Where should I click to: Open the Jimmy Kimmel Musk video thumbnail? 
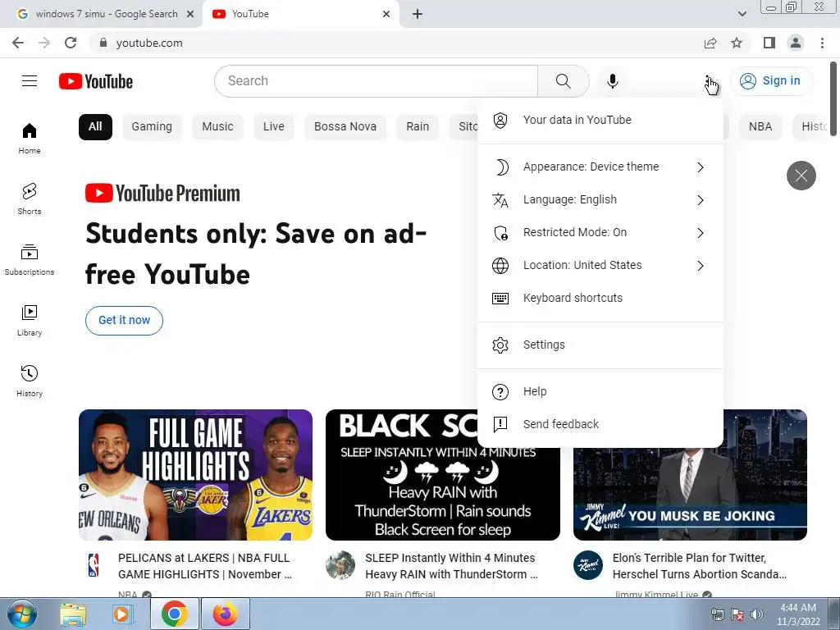pos(690,494)
